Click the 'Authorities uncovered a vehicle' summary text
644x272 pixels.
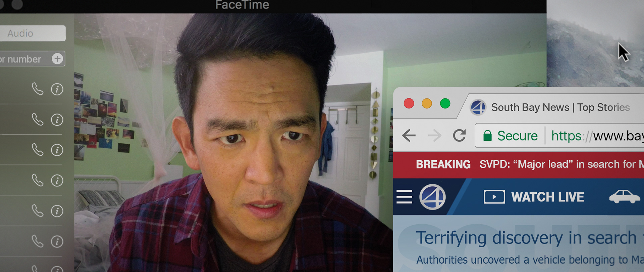click(x=530, y=260)
